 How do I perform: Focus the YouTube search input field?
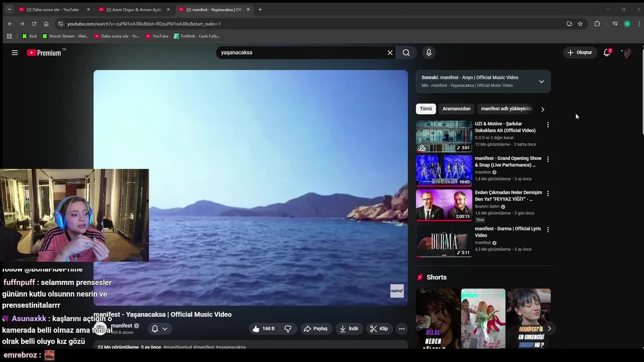tap(302, 52)
